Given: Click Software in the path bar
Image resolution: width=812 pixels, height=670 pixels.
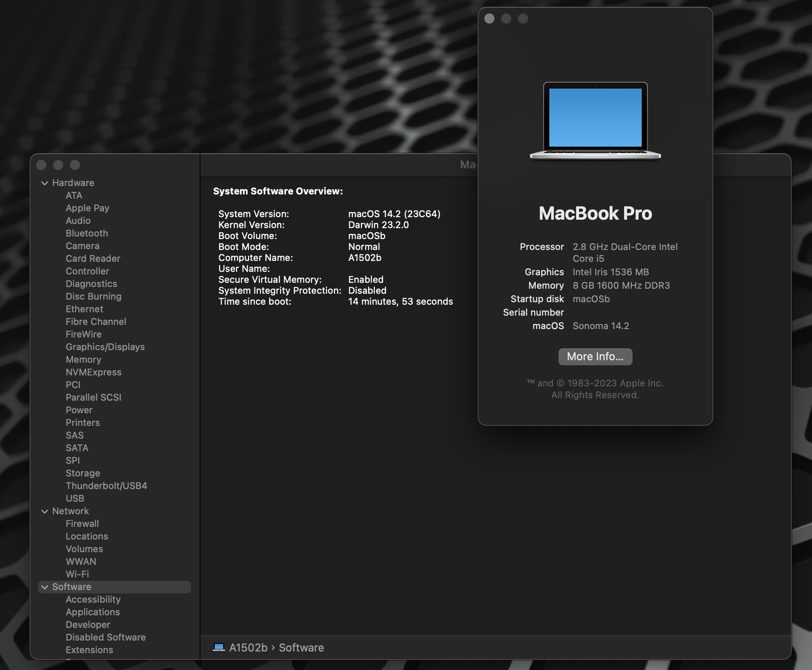Looking at the screenshot, I should (x=301, y=647).
